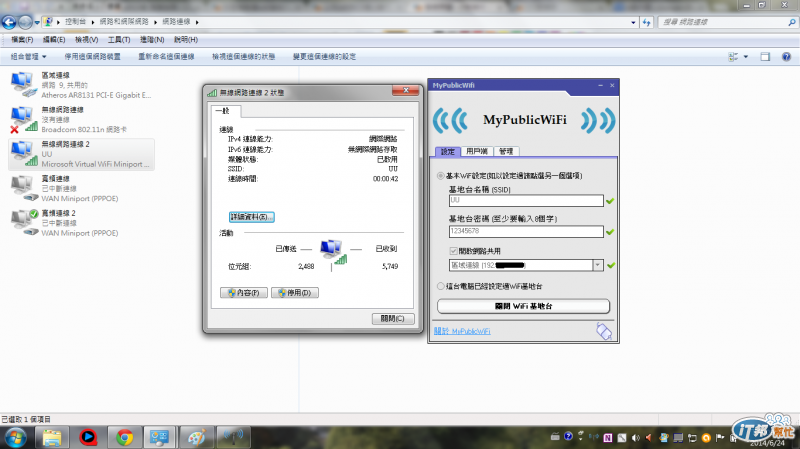Open the recent pages dropdown beside Forward
The height and width of the screenshot is (449, 800).
tap(37, 22)
